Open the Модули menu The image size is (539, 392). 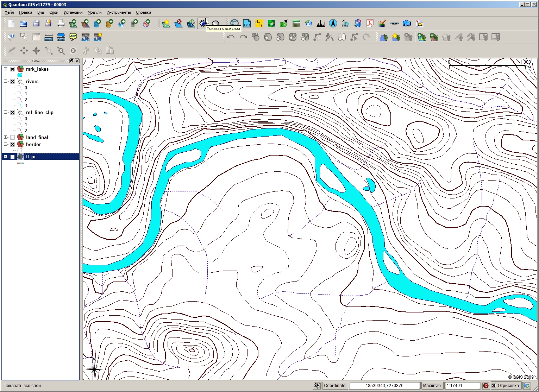coord(94,12)
